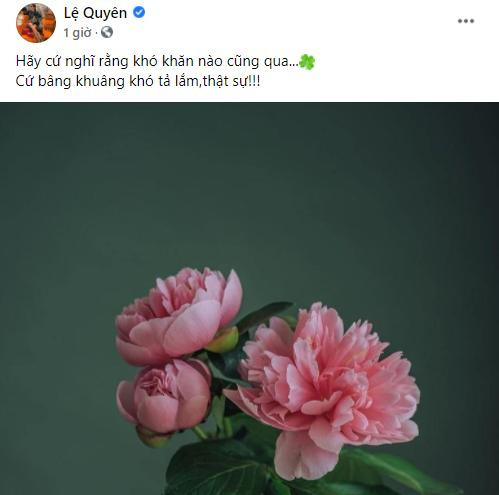
Task: Open Lệ Quyên's round profile picture
Action: [36, 23]
